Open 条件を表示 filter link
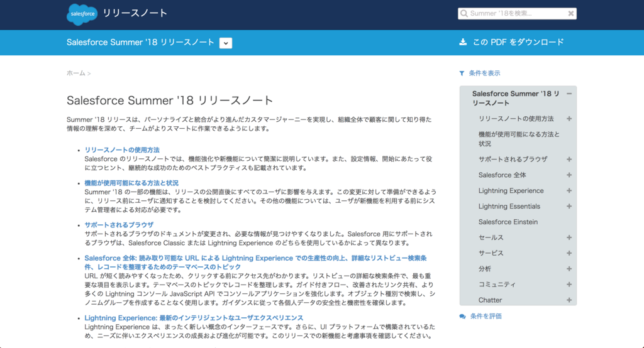 485,73
